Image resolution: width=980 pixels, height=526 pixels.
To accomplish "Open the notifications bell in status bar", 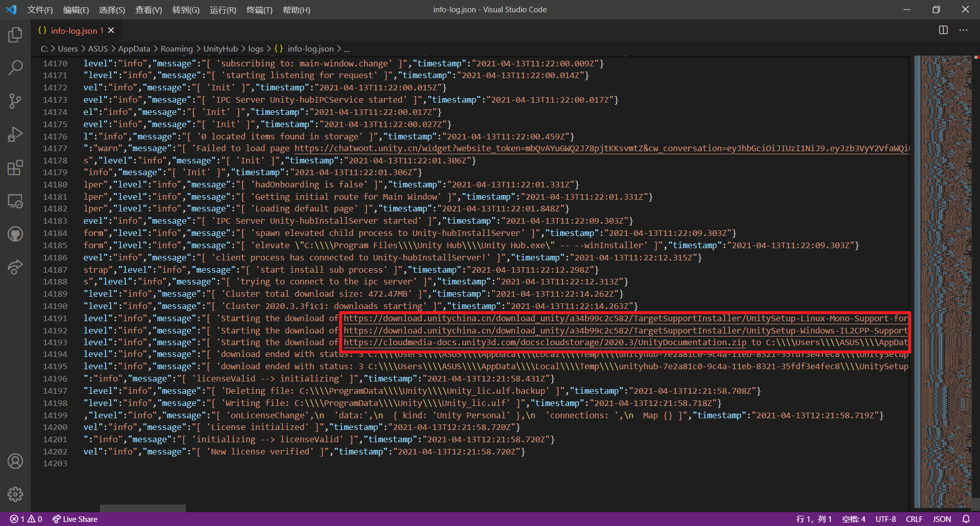I will 966,519.
